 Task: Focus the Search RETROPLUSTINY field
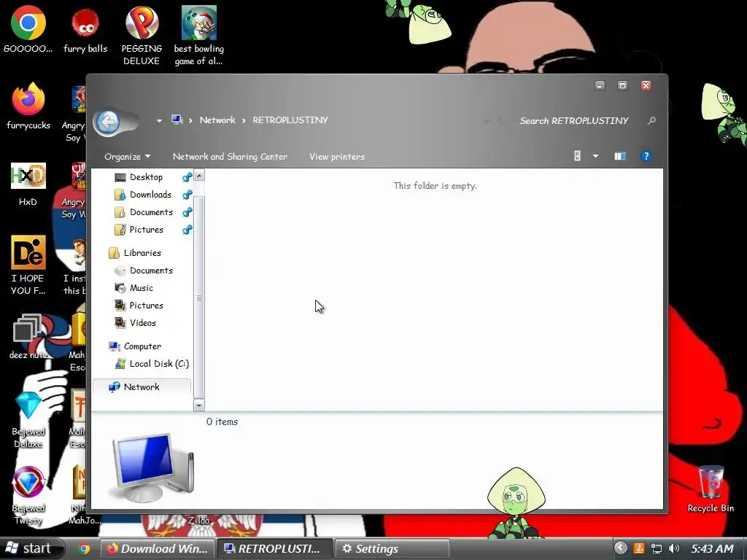[x=574, y=121]
